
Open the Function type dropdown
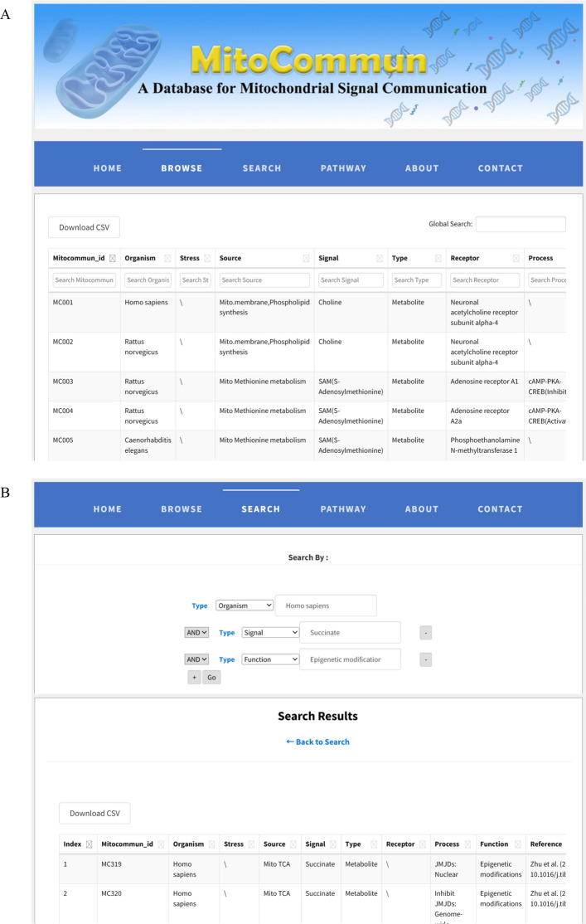[270, 659]
